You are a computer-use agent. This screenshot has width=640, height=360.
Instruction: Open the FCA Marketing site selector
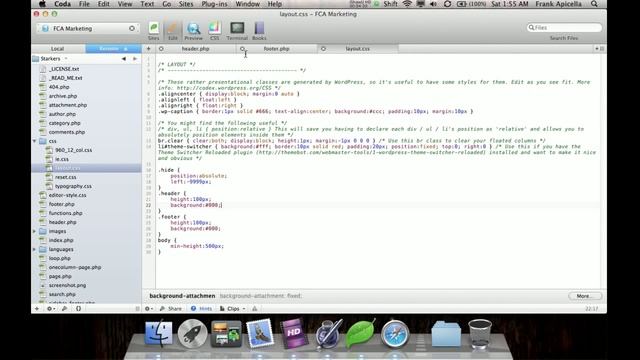(x=88, y=29)
